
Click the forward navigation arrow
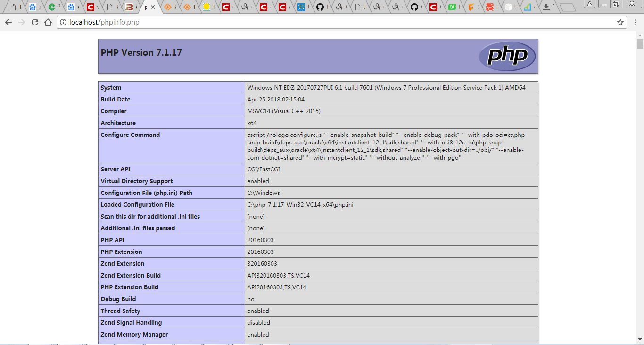pos(22,22)
